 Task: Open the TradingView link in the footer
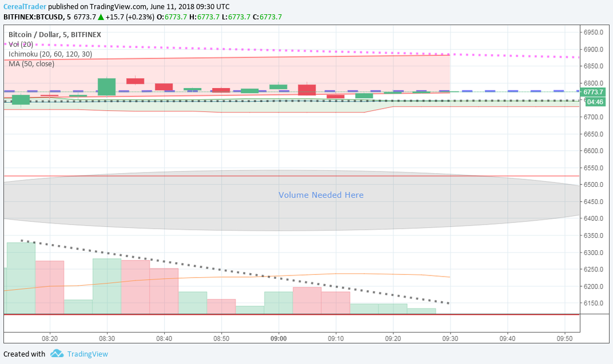87,354
